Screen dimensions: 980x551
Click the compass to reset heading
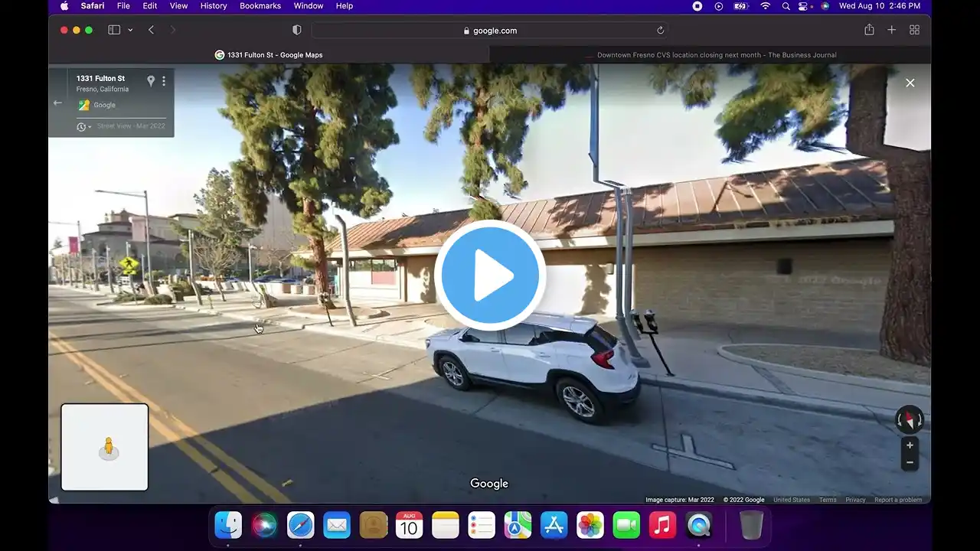(x=910, y=419)
